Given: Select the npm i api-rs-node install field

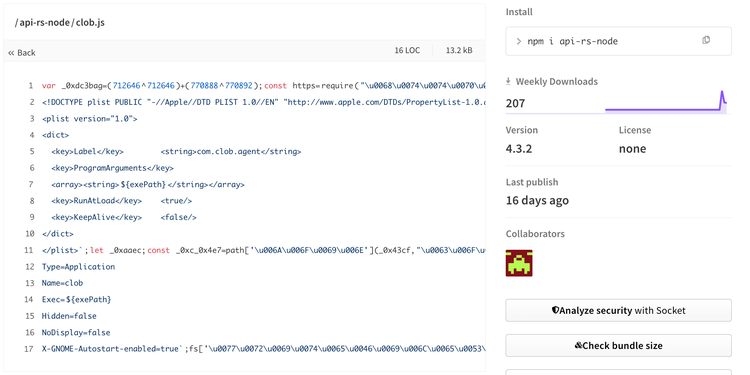Looking at the screenshot, I should click(x=618, y=41).
